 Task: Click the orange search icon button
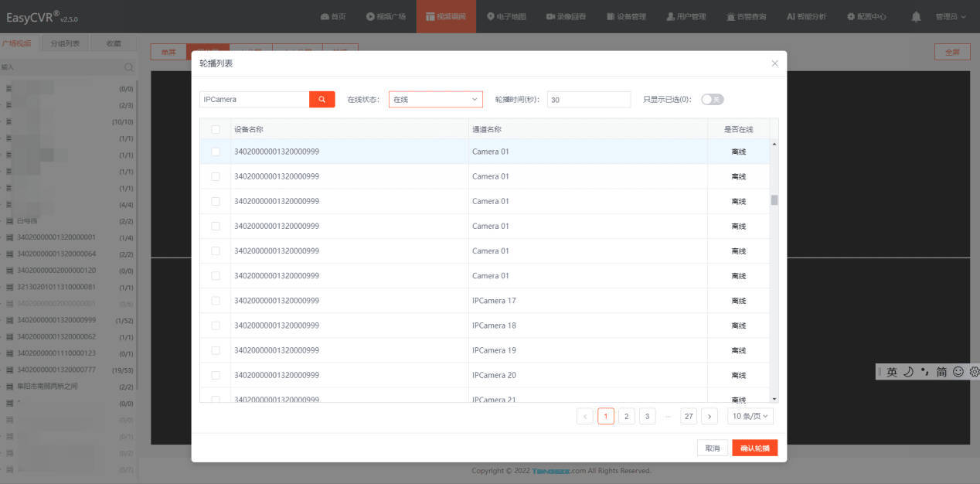pos(322,99)
